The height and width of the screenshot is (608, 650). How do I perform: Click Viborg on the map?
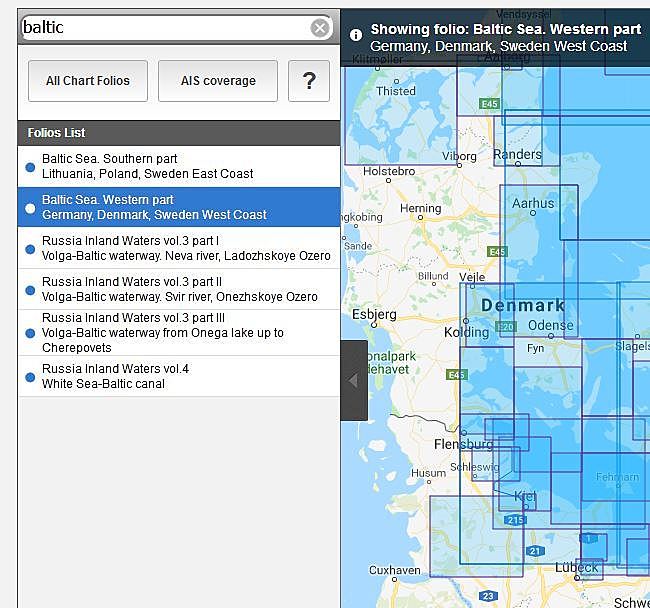click(x=459, y=156)
